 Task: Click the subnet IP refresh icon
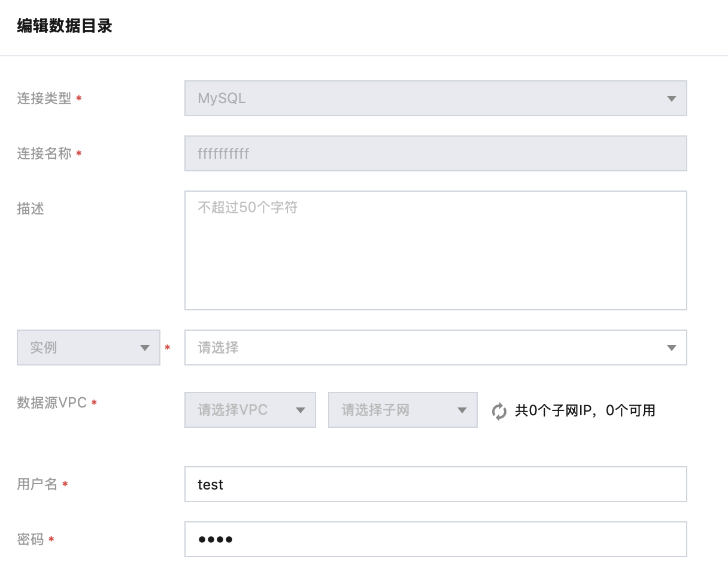click(499, 411)
